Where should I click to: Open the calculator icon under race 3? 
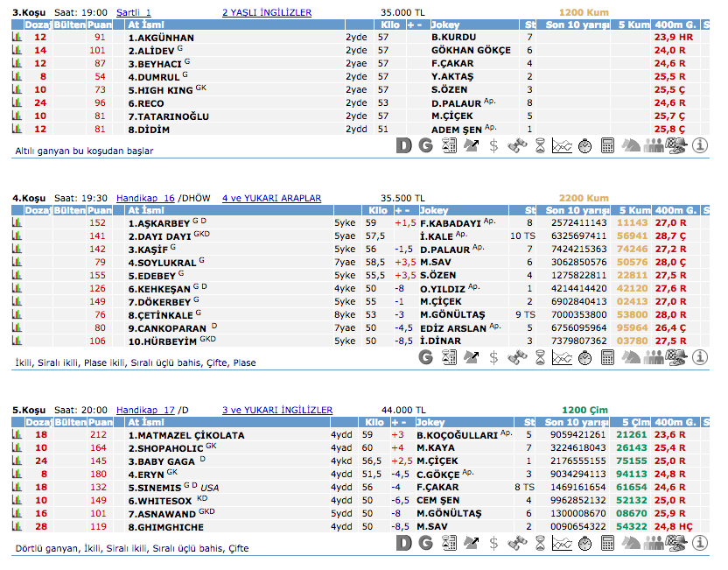point(607,145)
